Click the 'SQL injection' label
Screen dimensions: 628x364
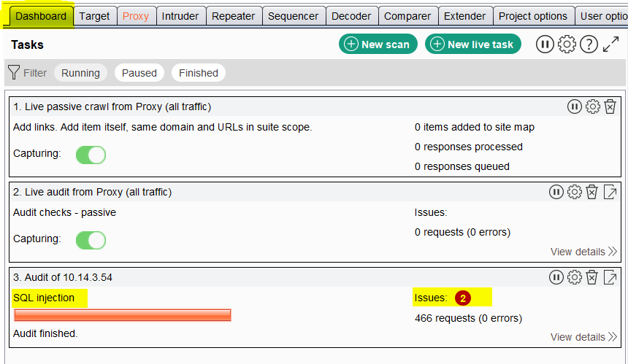44,298
